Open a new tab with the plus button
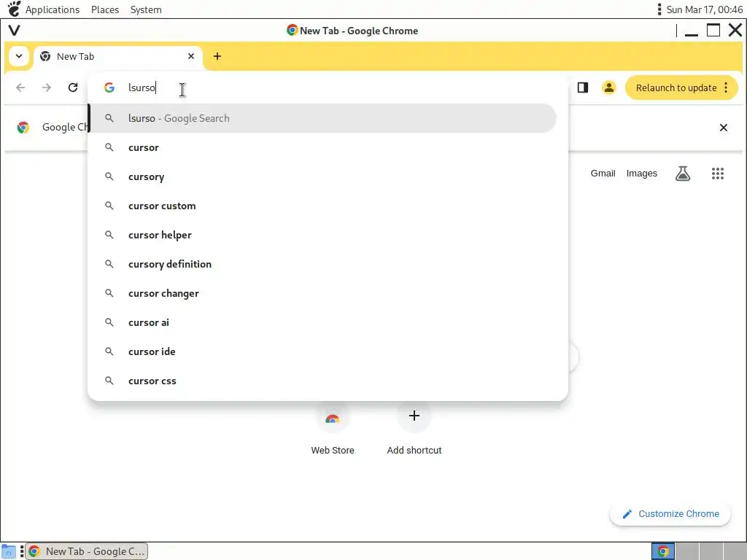Image resolution: width=747 pixels, height=560 pixels. (217, 56)
